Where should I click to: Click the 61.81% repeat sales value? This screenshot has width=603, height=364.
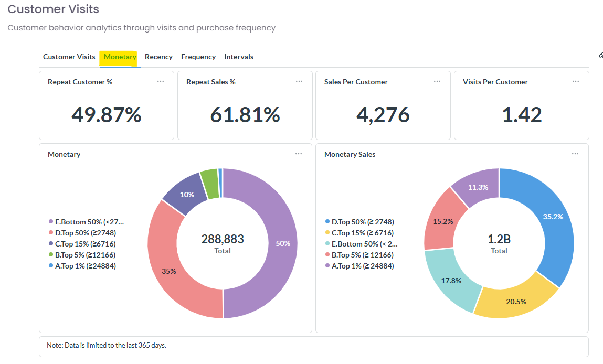tap(245, 114)
